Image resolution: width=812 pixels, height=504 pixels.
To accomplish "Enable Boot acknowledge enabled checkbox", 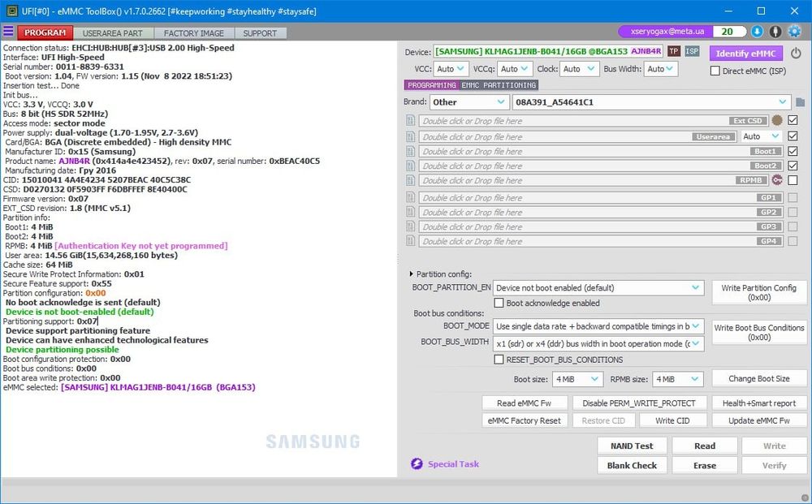I will [x=499, y=303].
